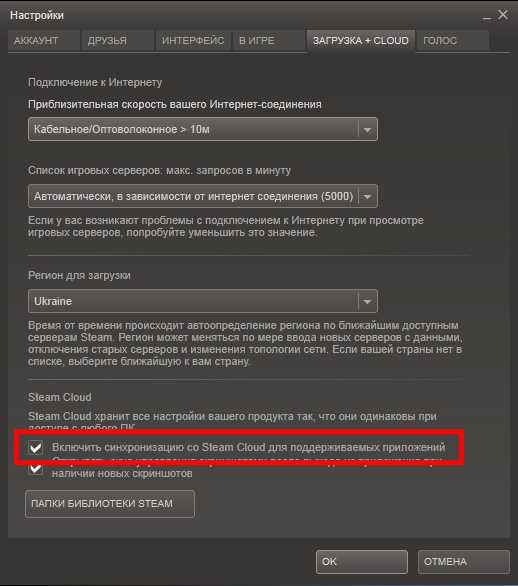Click the Кабельное/Оптоволоконное connection combo box

click(203, 129)
